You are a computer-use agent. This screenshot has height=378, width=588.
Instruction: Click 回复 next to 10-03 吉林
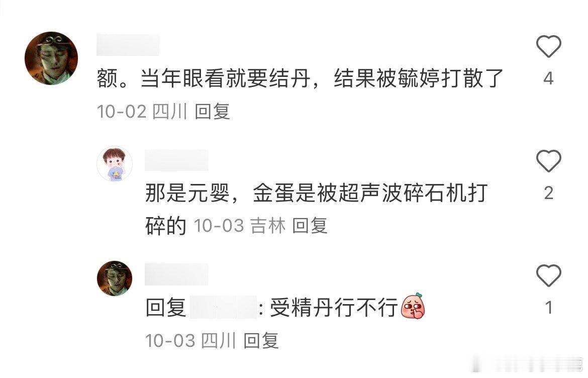coord(310,226)
